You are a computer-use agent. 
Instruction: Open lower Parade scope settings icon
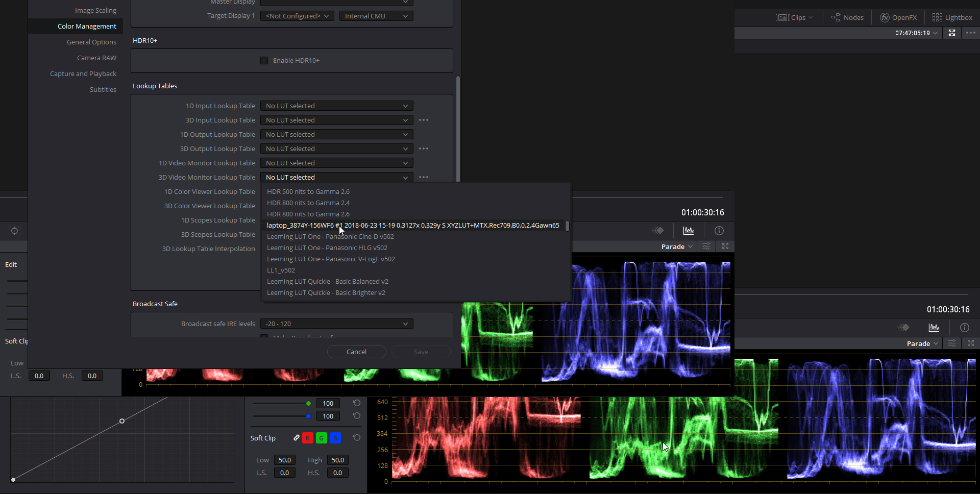point(952,343)
